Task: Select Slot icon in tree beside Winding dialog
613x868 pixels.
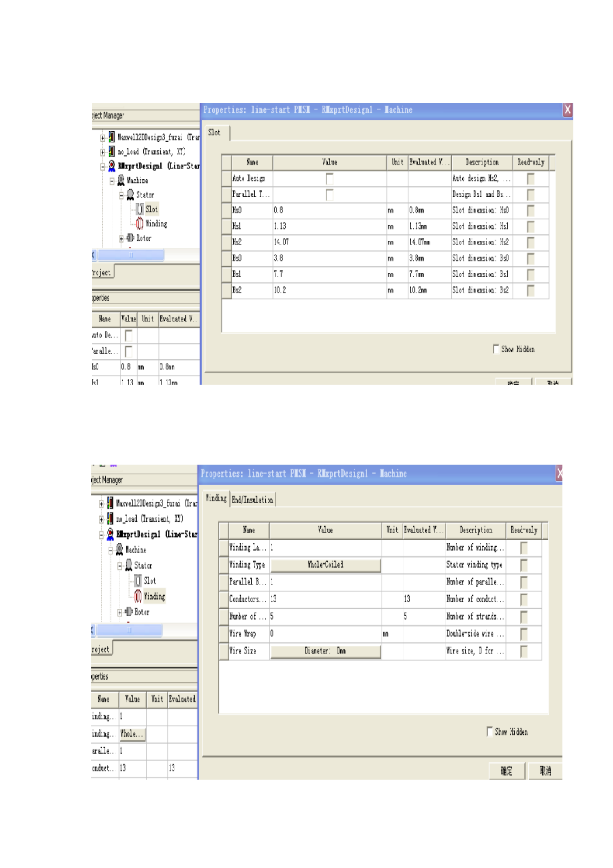Action: click(x=138, y=580)
